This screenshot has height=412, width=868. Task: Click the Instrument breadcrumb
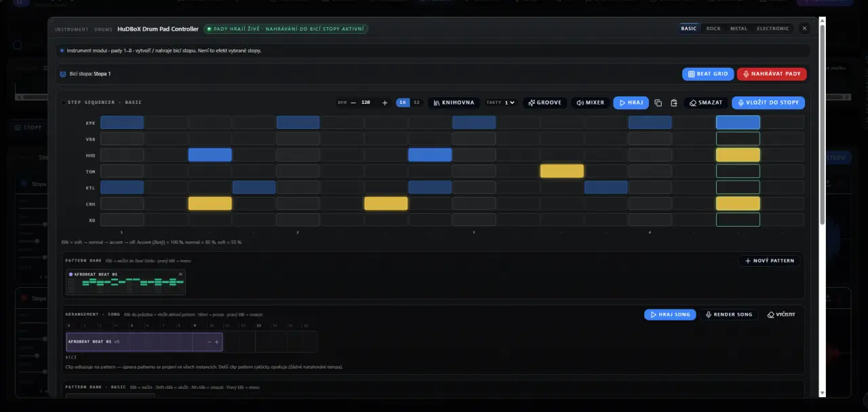click(x=71, y=29)
